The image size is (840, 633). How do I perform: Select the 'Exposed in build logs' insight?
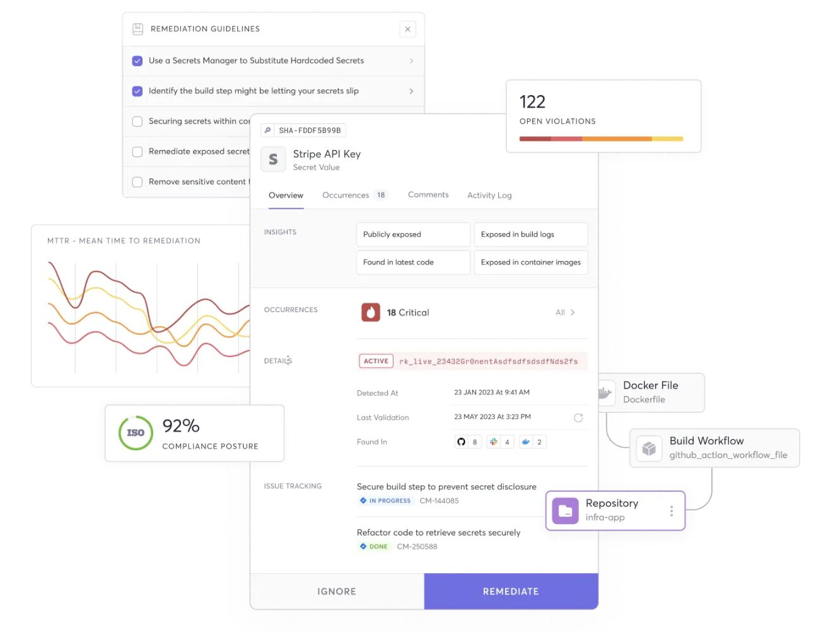pos(531,235)
